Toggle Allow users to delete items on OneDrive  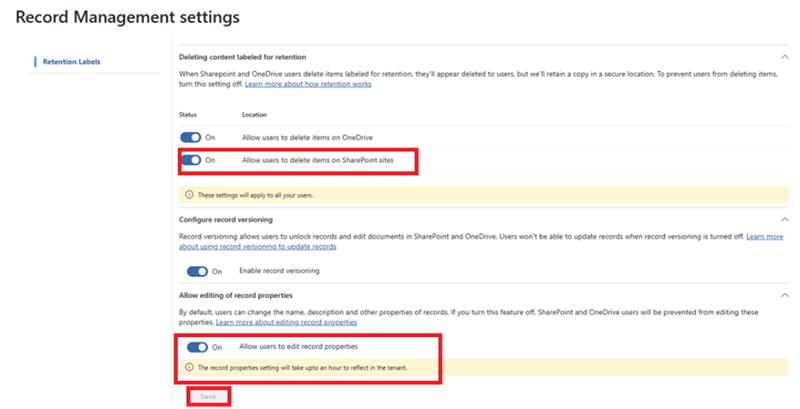click(190, 137)
